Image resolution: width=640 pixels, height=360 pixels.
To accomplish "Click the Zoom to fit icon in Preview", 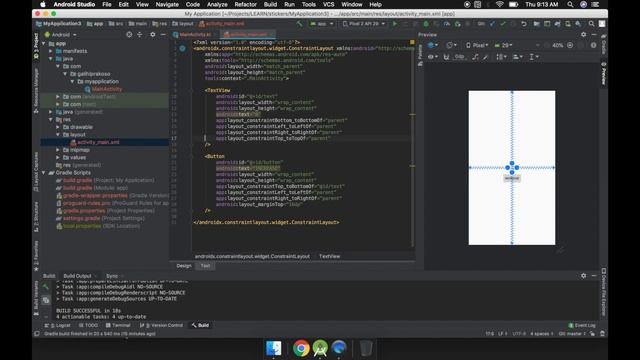I will tap(581, 45).
